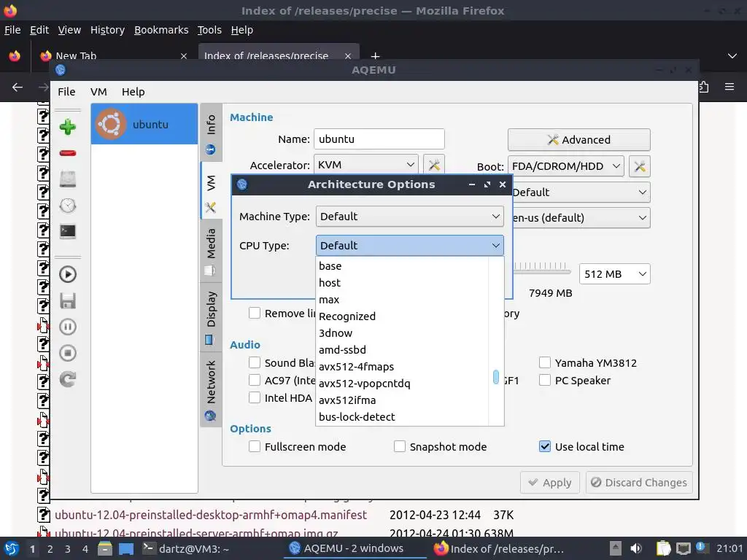Switch to the Display tab
747x560 pixels.
coord(211,318)
